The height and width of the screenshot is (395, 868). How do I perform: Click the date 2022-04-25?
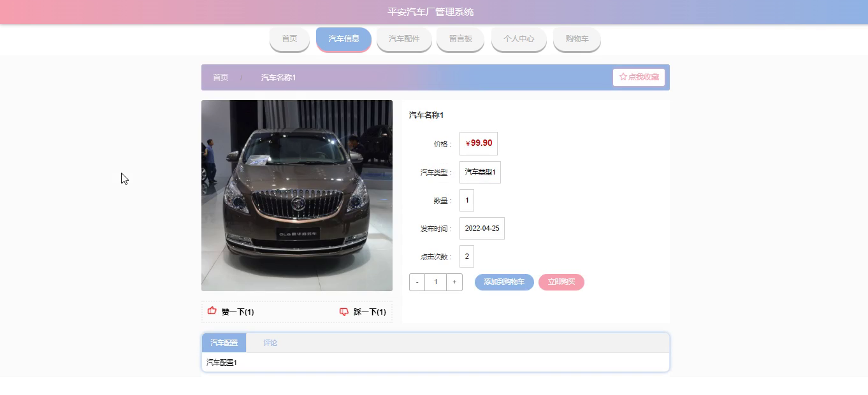[482, 228]
